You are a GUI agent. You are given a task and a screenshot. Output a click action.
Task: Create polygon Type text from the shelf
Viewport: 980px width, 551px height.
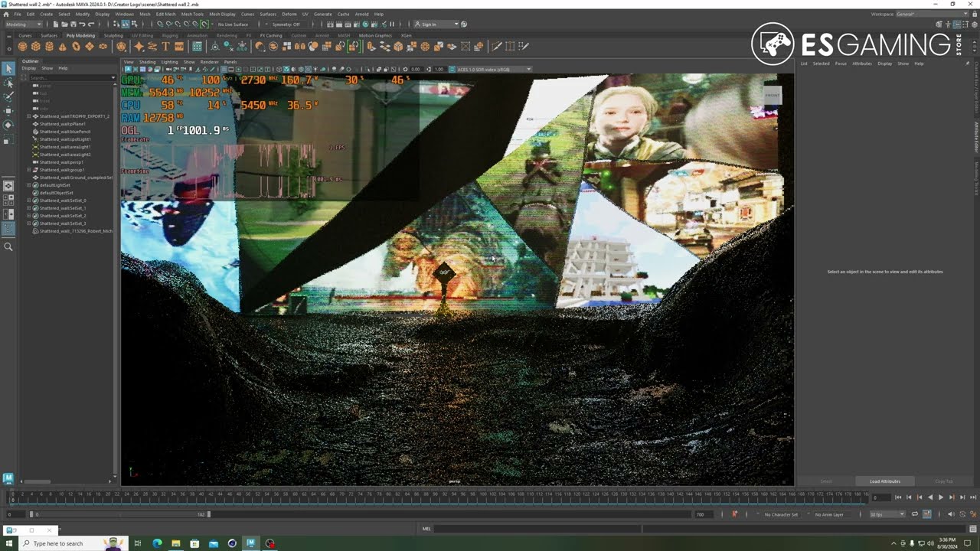pos(165,47)
